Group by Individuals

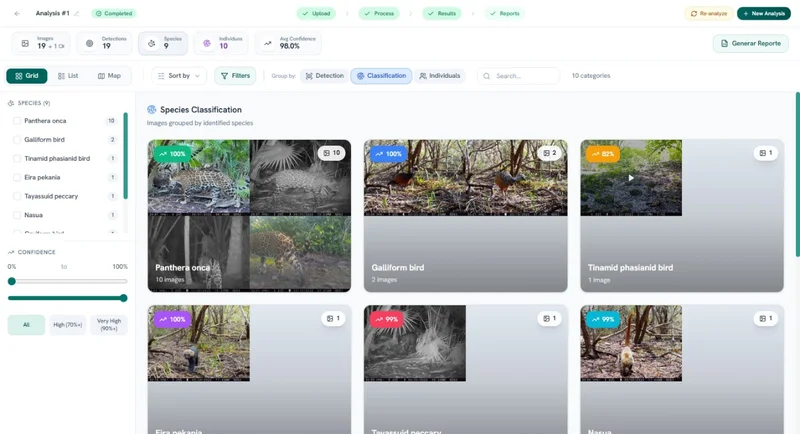pos(440,76)
